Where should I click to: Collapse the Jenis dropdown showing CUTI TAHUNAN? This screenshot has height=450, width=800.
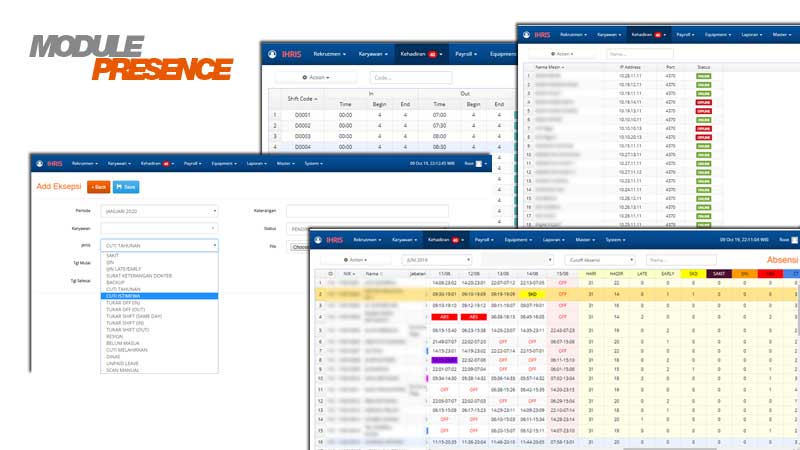pos(159,245)
